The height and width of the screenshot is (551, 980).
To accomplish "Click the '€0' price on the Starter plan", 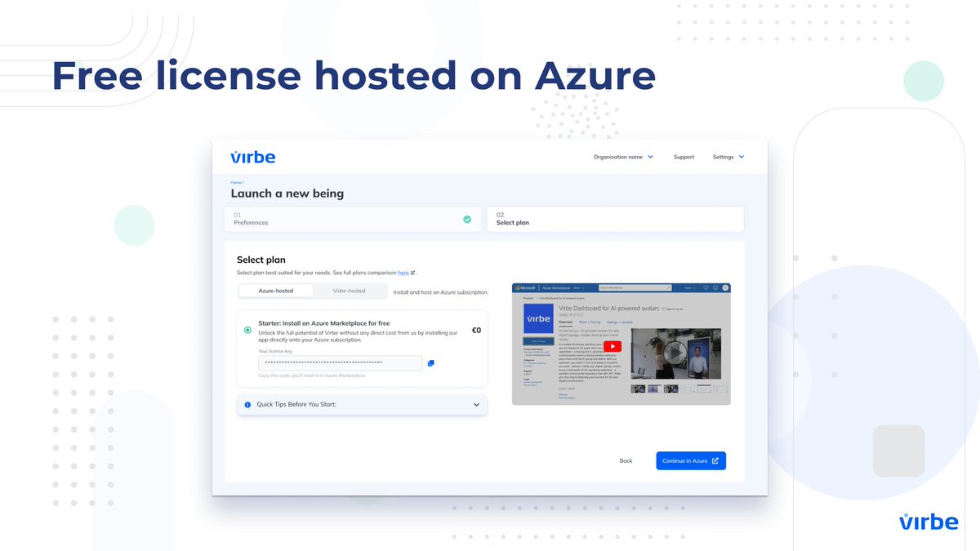I will click(476, 331).
